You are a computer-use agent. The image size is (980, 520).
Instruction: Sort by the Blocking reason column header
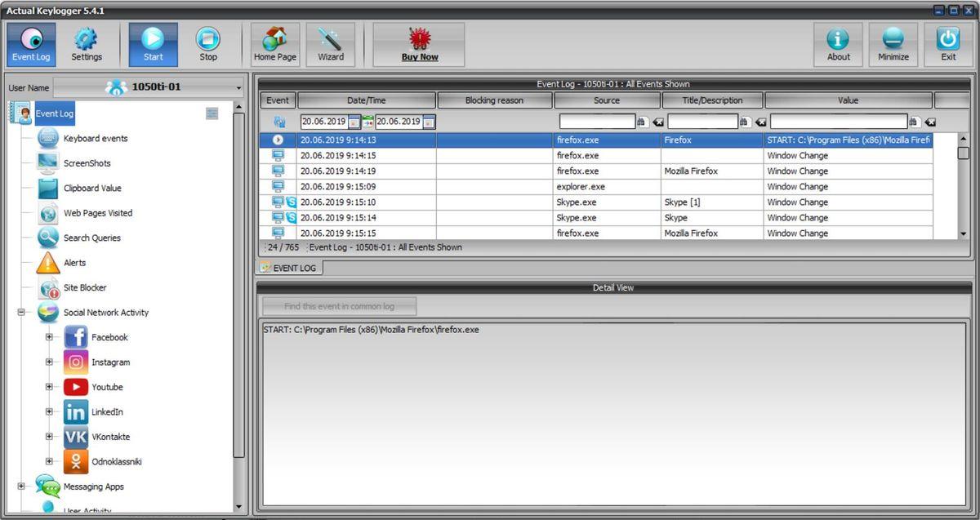(x=494, y=100)
